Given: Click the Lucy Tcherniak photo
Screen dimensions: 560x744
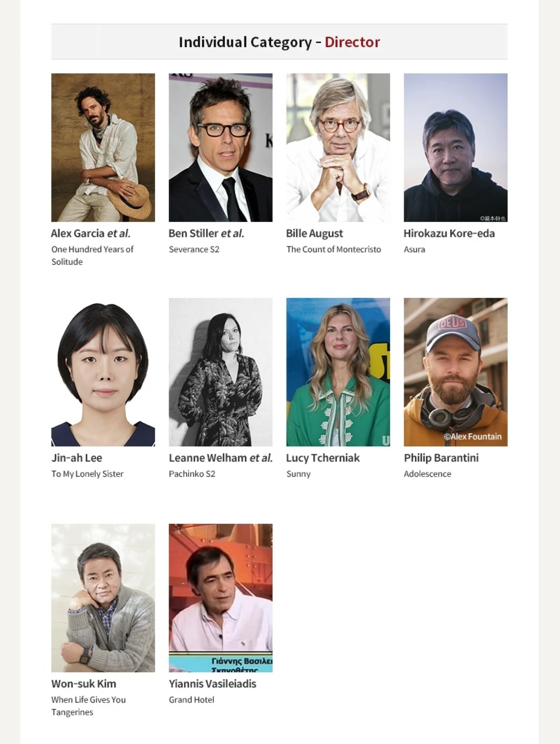Looking at the screenshot, I should pos(338,372).
